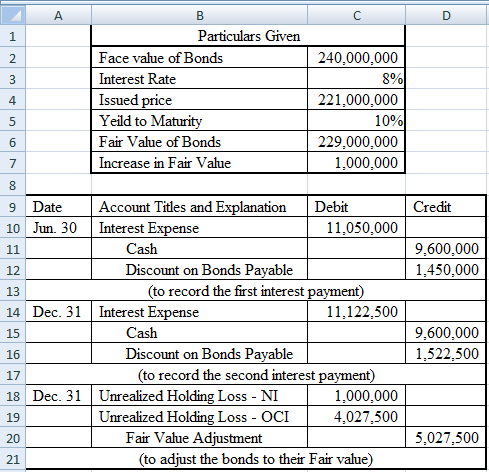The width and height of the screenshot is (489, 472).
Task: Click the Select All corner triangle
Action: [13, 15]
